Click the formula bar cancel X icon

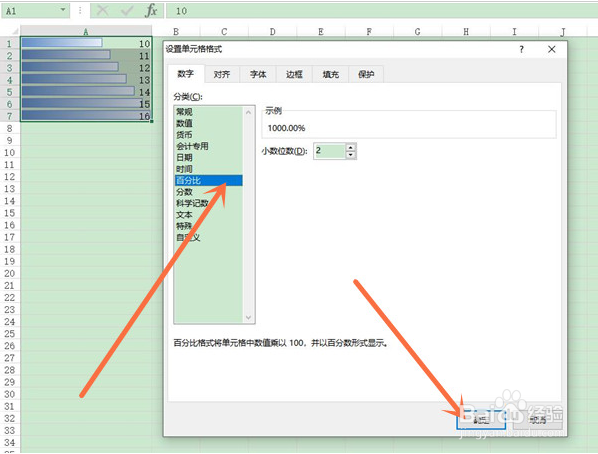(x=102, y=11)
